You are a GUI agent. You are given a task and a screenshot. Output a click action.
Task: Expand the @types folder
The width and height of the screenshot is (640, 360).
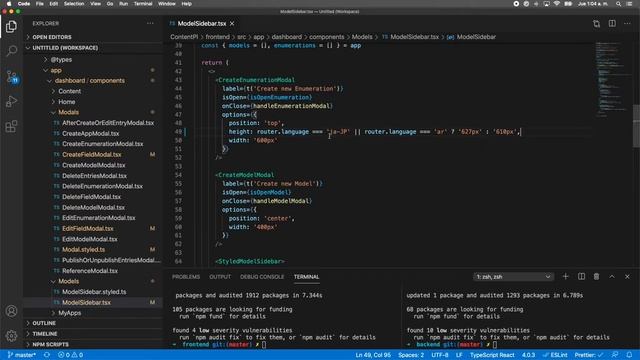point(61,60)
